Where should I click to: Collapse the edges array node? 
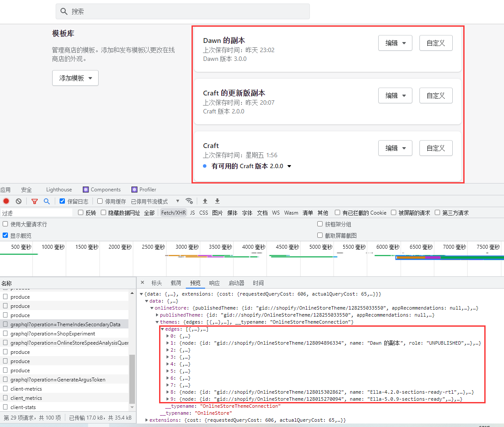(163, 329)
